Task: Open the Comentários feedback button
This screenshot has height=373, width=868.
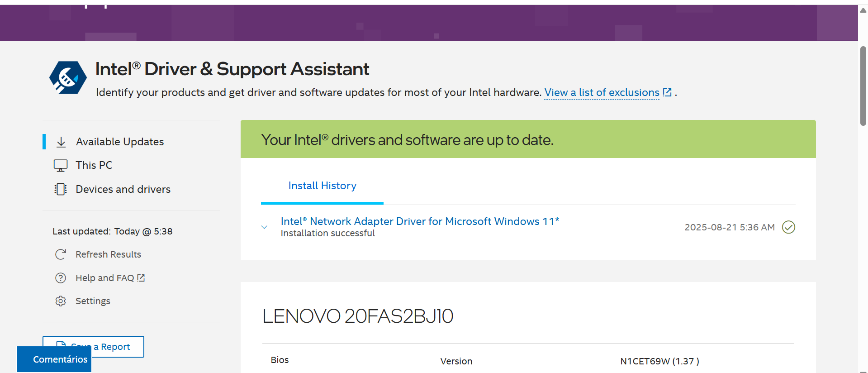Action: point(54,359)
